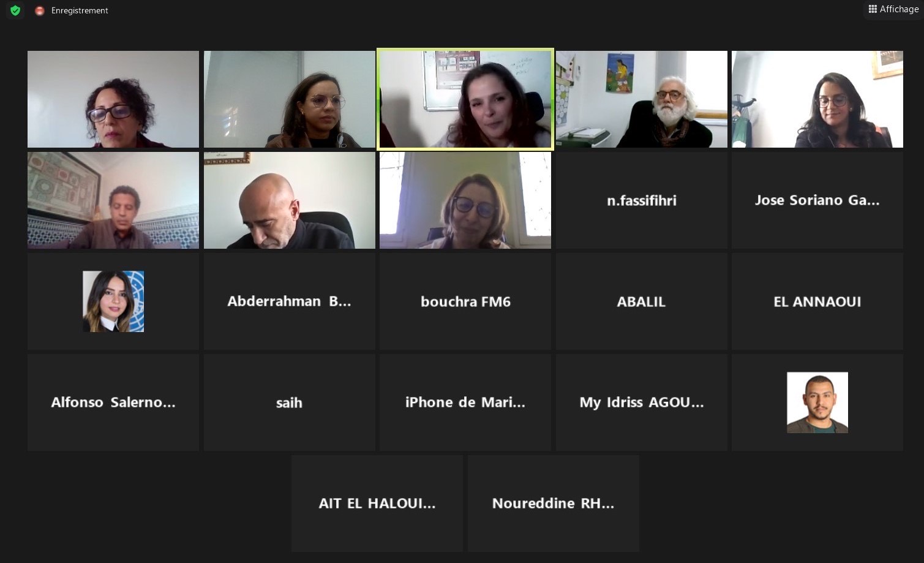This screenshot has width=924, height=563.
Task: Click the red recording indicator icon
Action: tap(40, 10)
